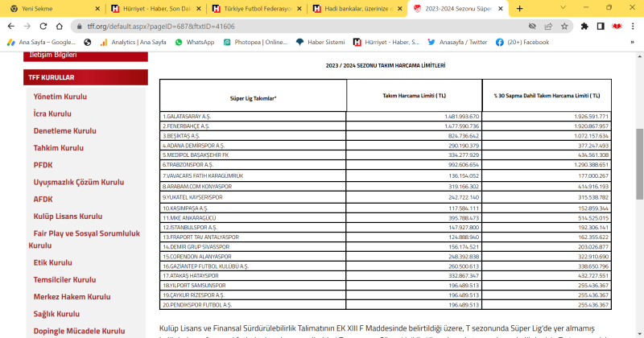
Task: Open the Etik Kurulu link
Action: (52, 262)
